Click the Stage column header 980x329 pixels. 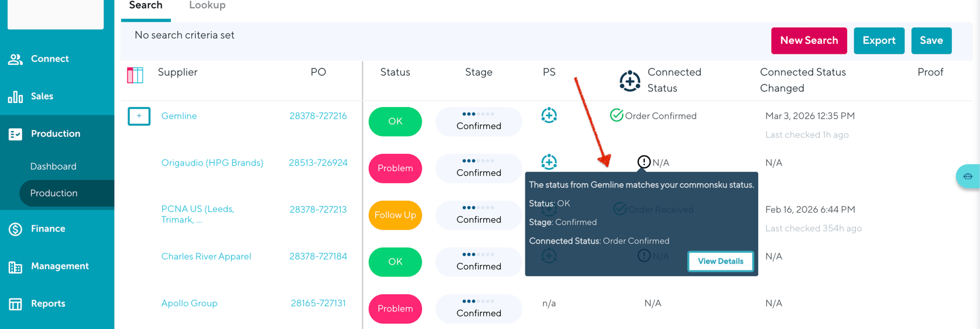[479, 73]
